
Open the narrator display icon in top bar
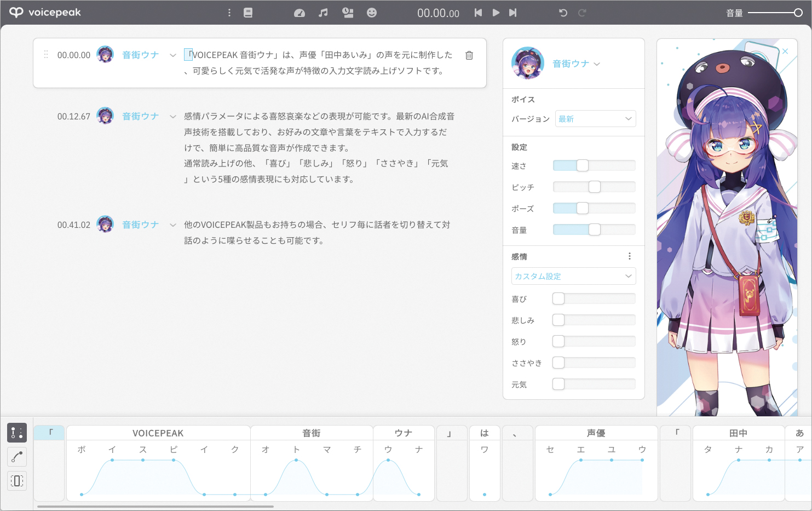348,13
